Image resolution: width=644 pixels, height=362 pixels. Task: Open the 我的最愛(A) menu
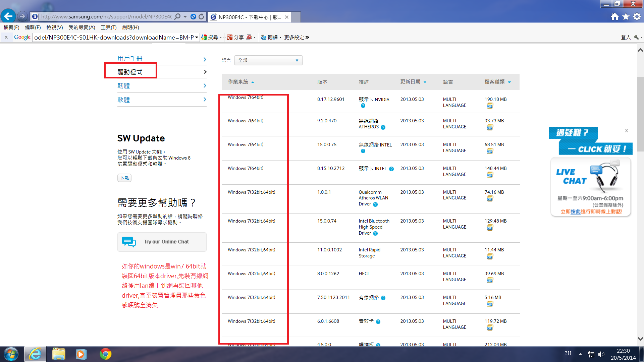pos(82,27)
